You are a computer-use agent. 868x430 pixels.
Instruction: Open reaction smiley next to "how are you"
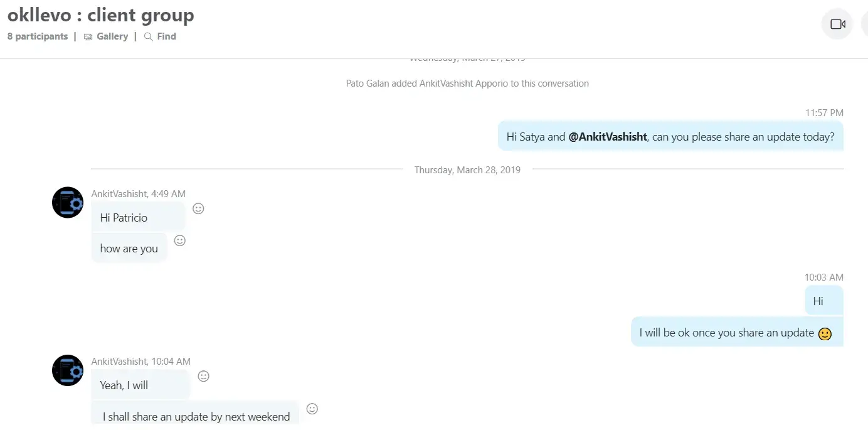coord(180,240)
